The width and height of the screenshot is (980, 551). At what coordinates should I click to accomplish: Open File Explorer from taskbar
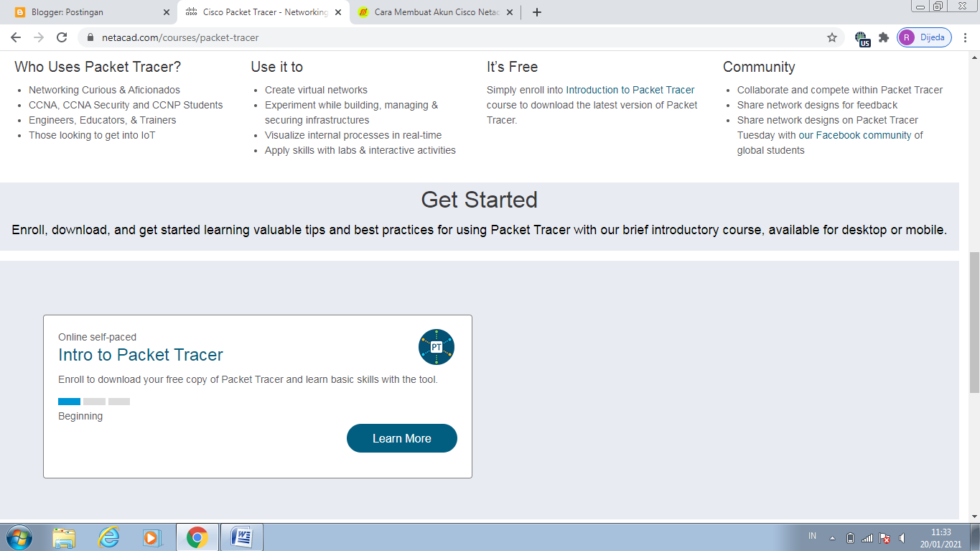click(64, 537)
